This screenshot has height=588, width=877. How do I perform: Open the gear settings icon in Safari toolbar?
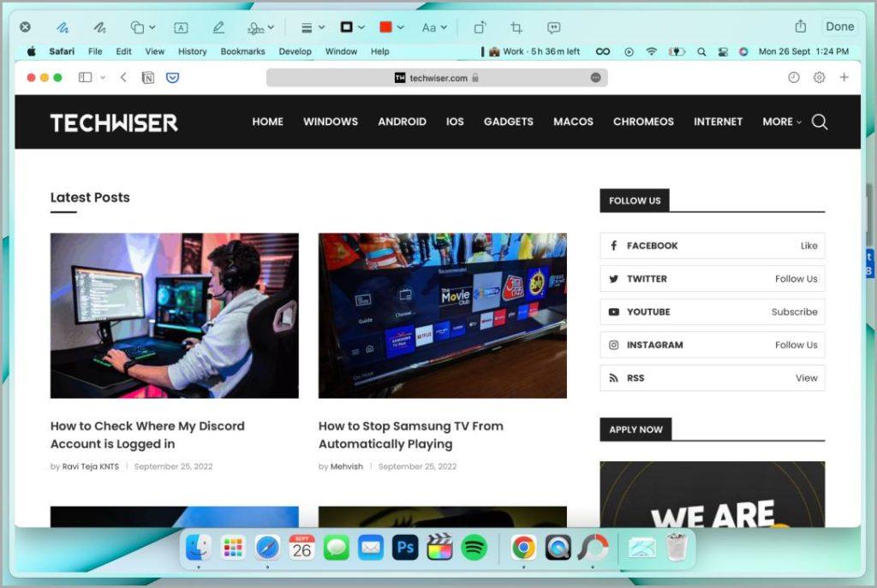pos(819,78)
